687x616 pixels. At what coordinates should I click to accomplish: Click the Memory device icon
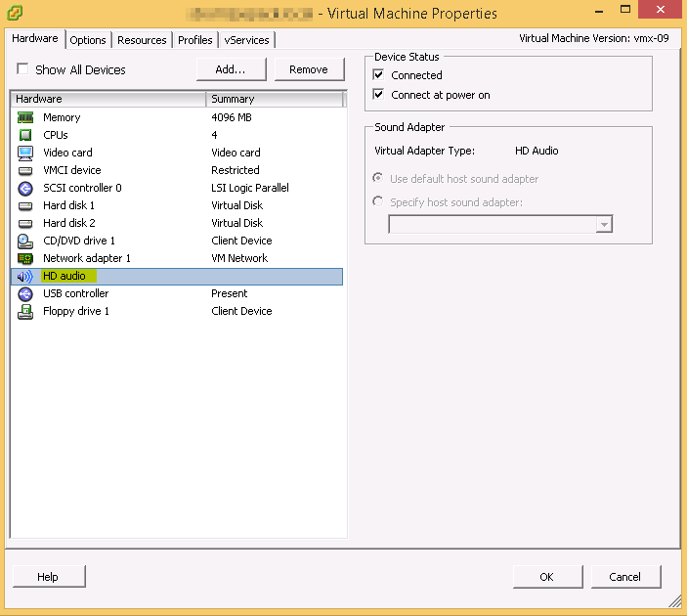(x=25, y=117)
